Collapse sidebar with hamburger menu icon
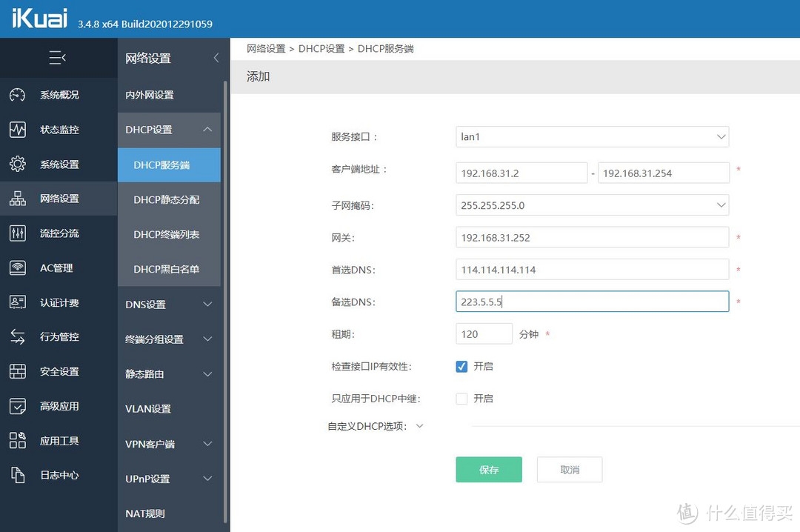The image size is (800, 532). pos(57,58)
